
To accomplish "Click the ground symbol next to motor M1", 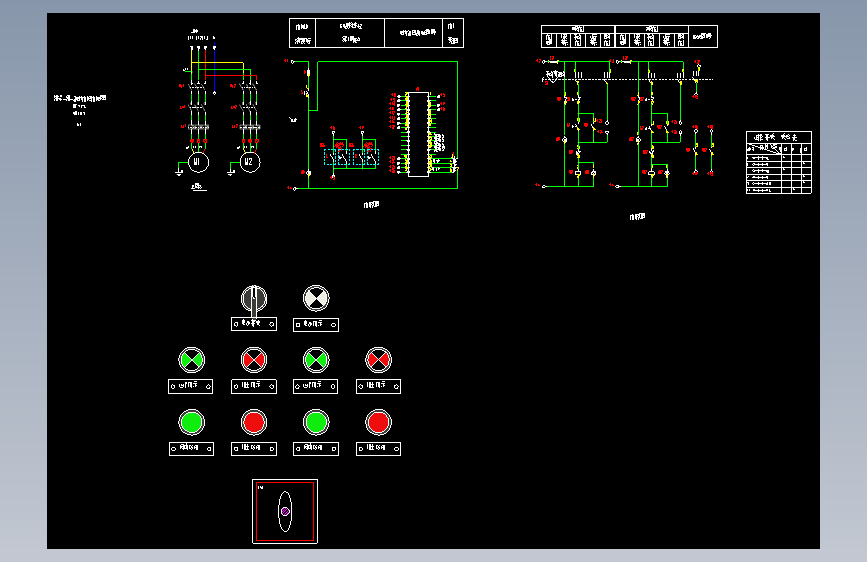I will 179,174.
